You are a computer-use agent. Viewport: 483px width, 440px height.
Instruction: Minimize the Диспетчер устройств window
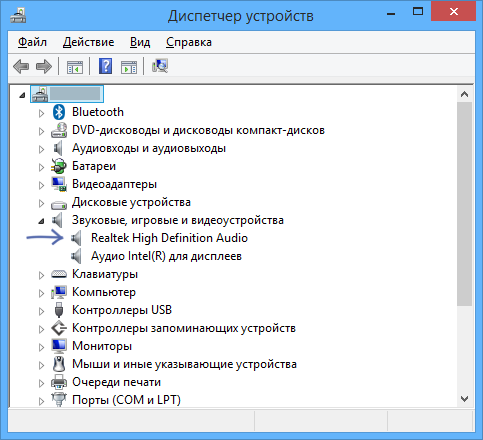[x=391, y=13]
